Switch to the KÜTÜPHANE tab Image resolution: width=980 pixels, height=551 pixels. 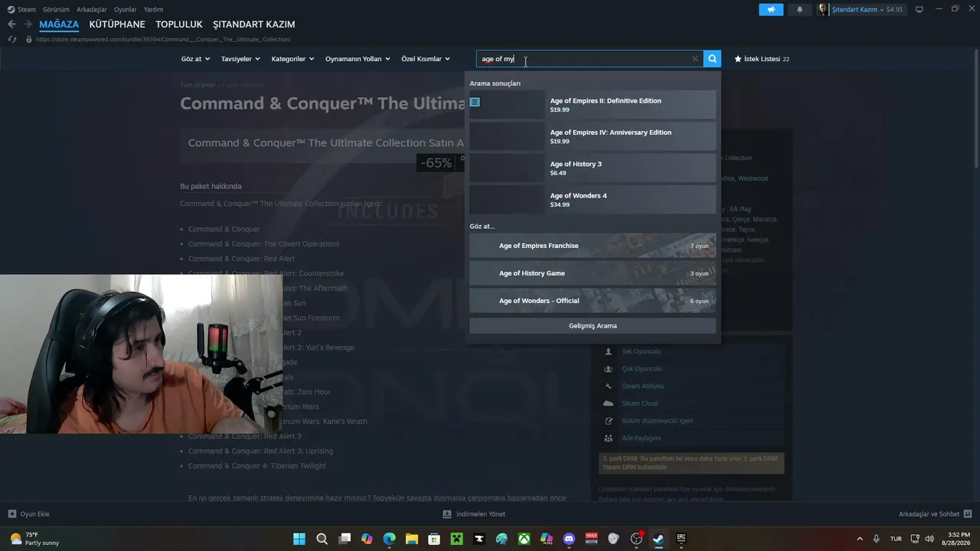click(x=117, y=24)
